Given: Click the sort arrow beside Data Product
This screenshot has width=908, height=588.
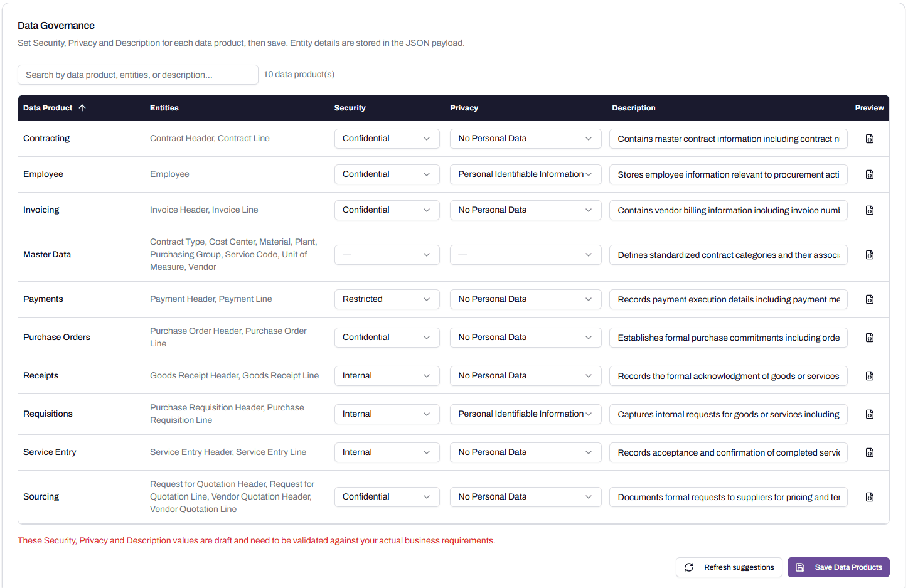Looking at the screenshot, I should click(x=82, y=108).
